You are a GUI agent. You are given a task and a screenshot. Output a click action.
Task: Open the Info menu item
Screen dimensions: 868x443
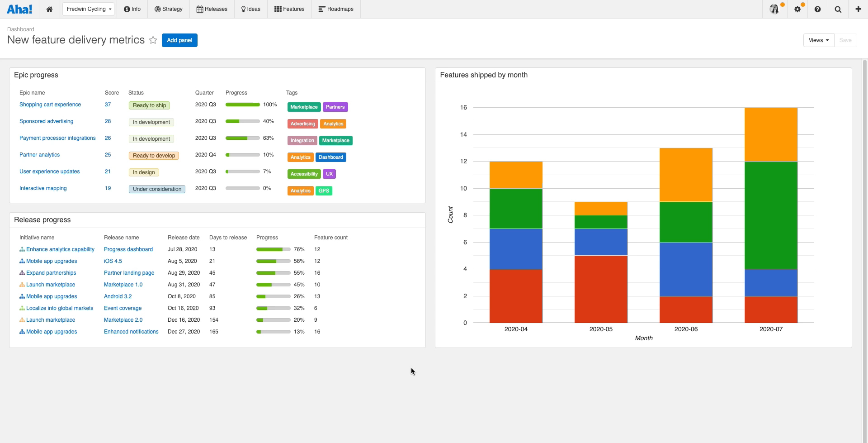tap(132, 9)
